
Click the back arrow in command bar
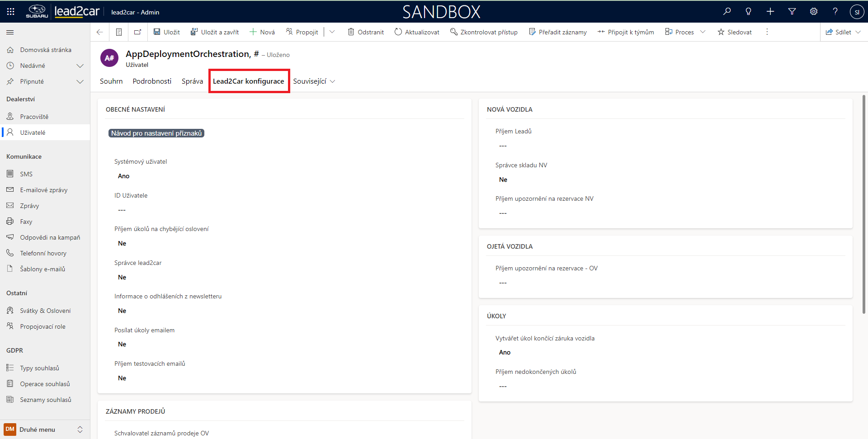coord(100,32)
